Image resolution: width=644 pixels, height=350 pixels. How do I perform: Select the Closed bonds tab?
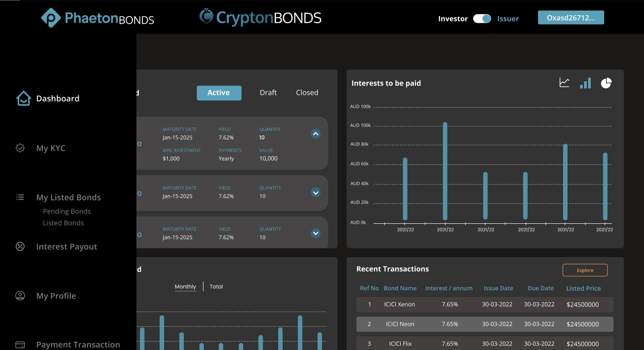[307, 93]
